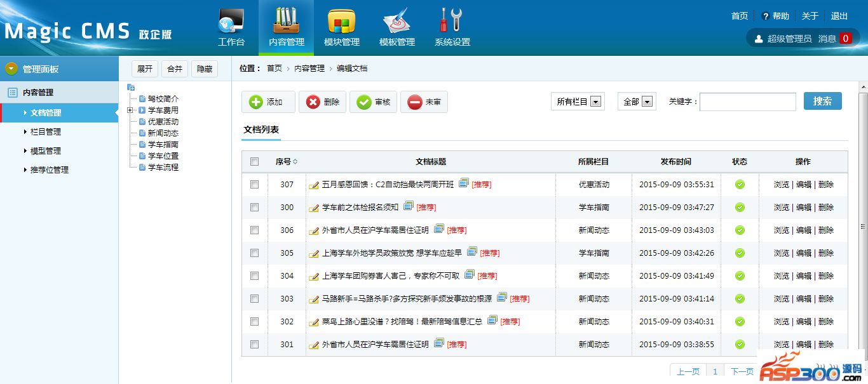Click the green status icon for document 307
Image resolution: width=868 pixels, height=384 pixels.
pyautogui.click(x=740, y=185)
